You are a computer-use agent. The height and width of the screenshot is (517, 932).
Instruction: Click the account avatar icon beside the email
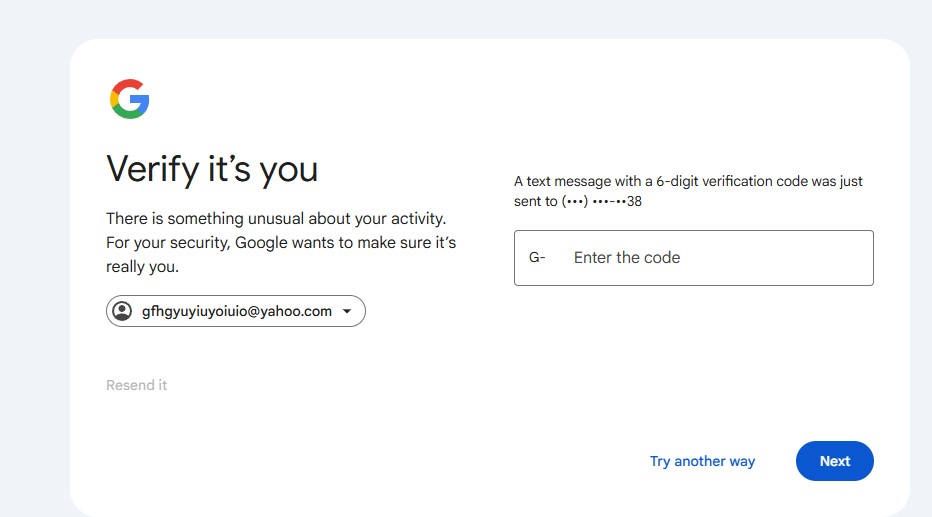click(122, 311)
